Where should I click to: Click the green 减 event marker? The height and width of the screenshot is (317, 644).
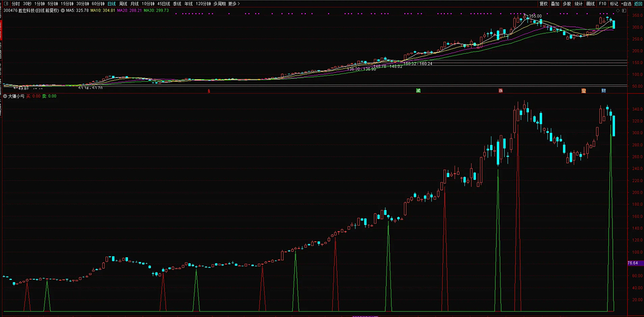(418, 90)
